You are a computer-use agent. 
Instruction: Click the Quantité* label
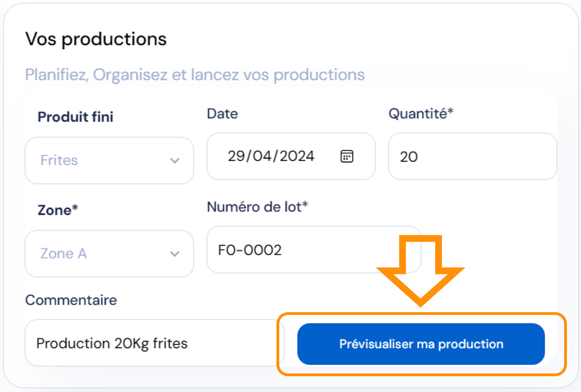[421, 114]
